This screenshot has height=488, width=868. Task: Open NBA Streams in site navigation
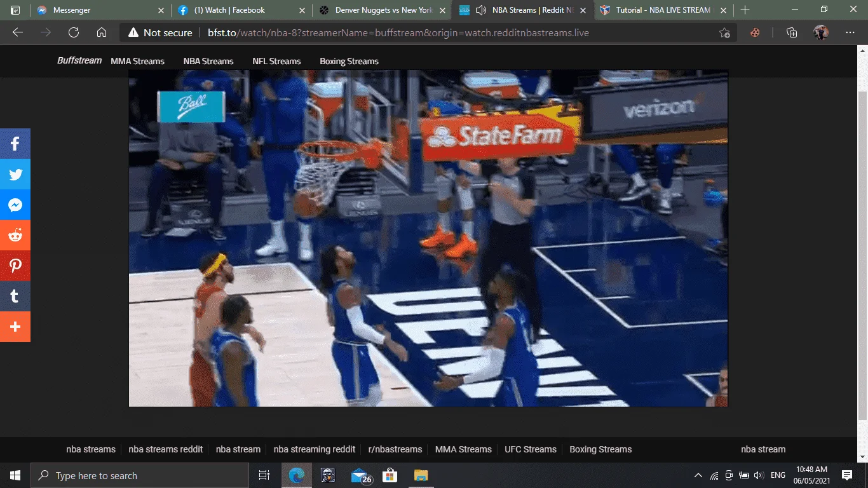click(x=208, y=61)
